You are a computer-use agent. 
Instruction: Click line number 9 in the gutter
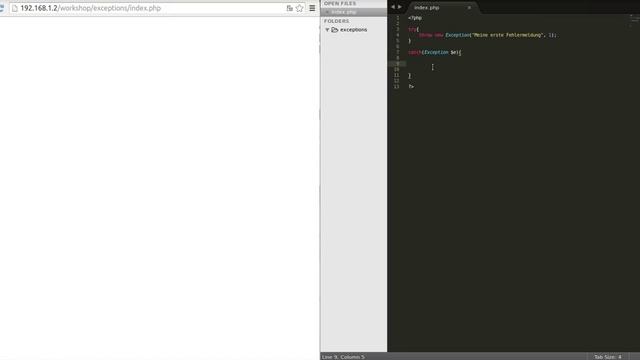point(398,64)
